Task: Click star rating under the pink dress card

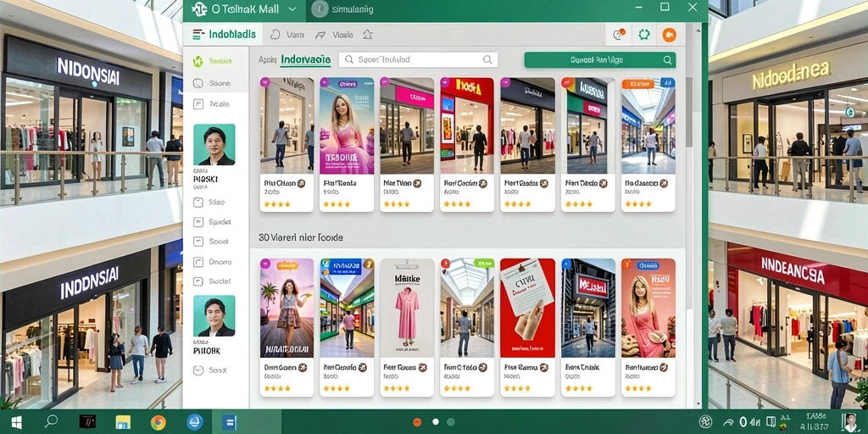Action: (398, 388)
